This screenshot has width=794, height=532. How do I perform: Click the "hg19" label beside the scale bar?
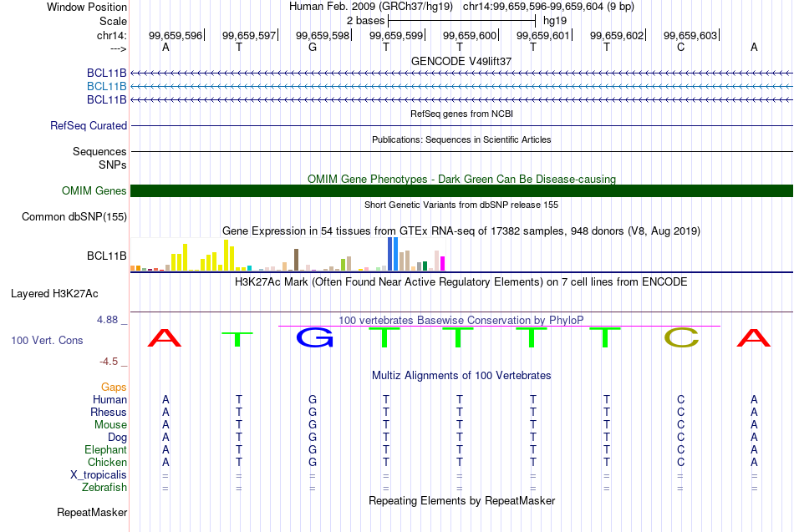[555, 21]
